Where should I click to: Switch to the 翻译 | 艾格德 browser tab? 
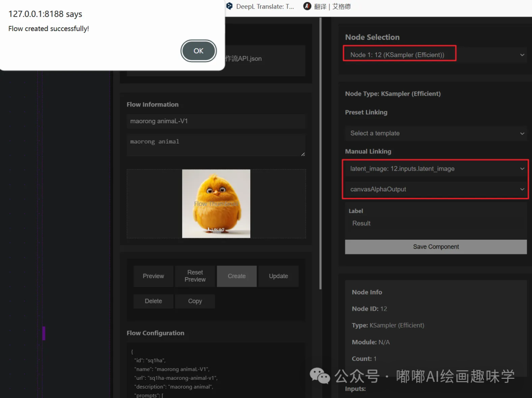point(327,6)
